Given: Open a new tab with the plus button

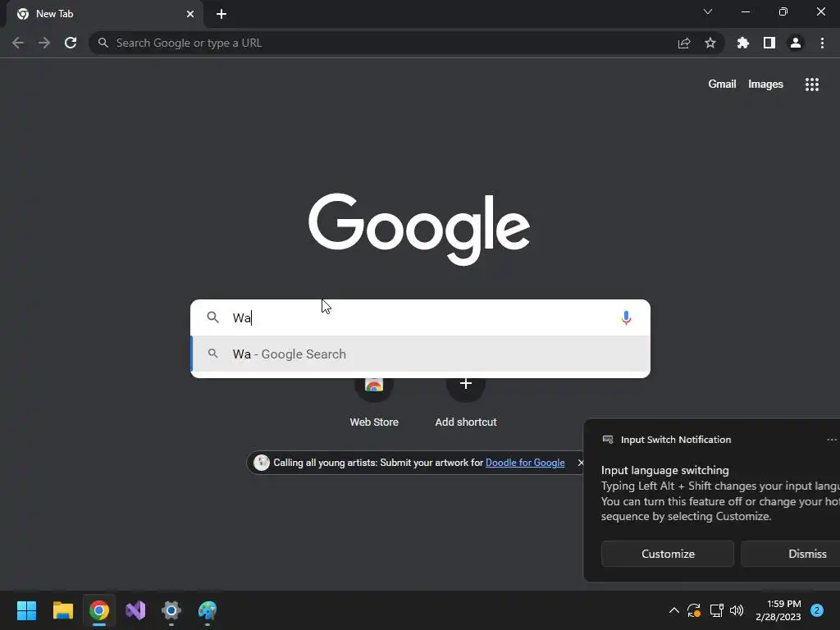Looking at the screenshot, I should tap(221, 14).
